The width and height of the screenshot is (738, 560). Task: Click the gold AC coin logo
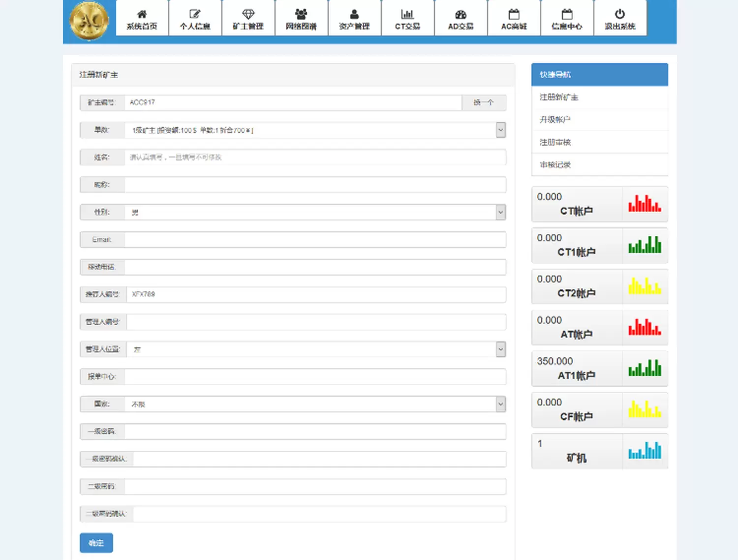[89, 21]
